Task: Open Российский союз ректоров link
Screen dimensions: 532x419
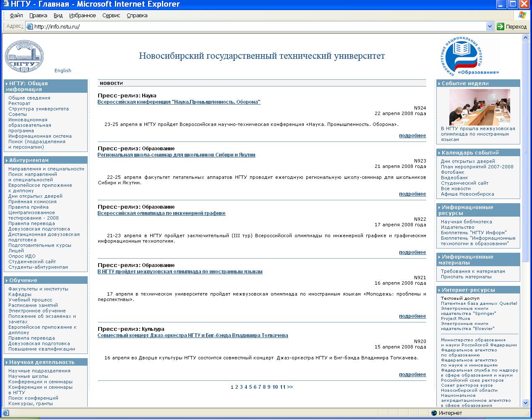Action: (x=472, y=380)
